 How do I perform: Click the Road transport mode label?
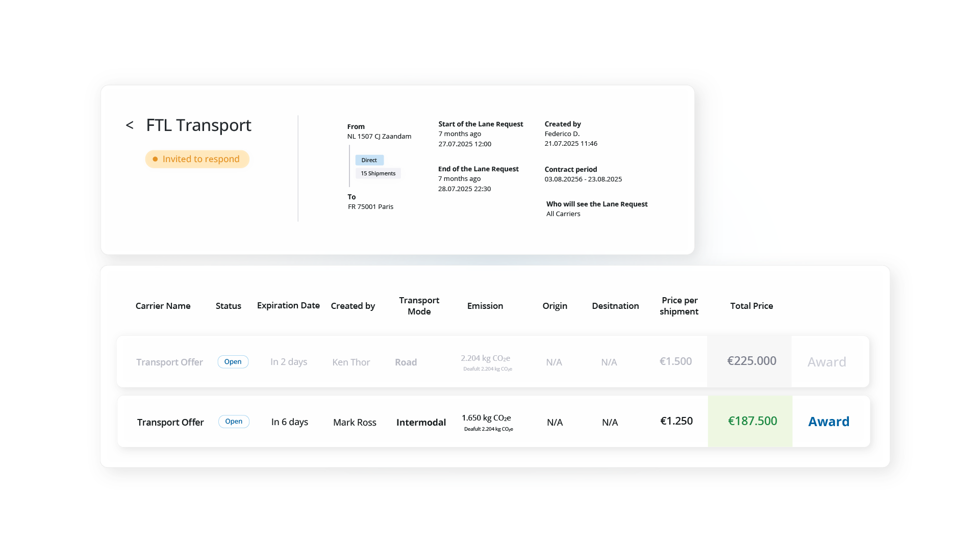406,362
